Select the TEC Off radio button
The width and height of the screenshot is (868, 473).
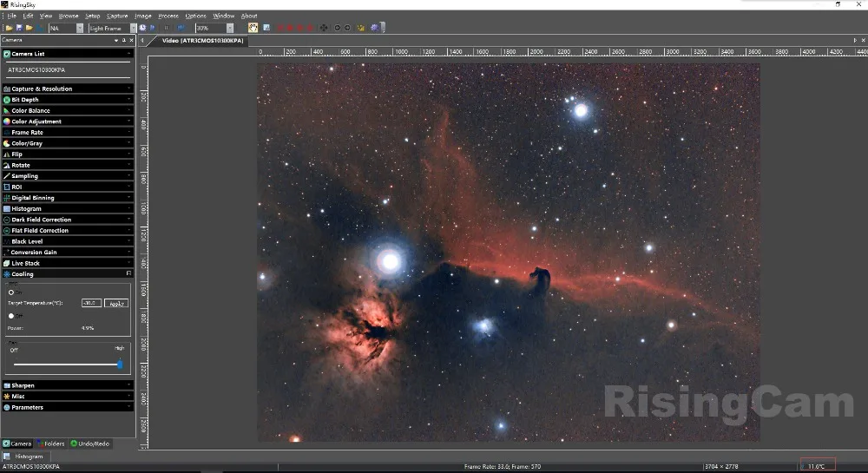[x=11, y=316]
